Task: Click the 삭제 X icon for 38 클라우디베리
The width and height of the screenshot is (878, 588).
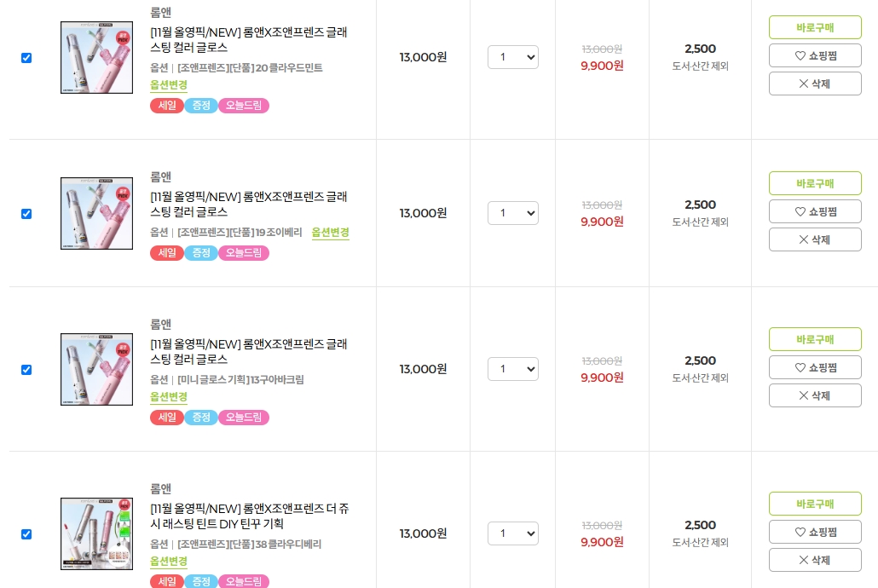Action: [803, 560]
